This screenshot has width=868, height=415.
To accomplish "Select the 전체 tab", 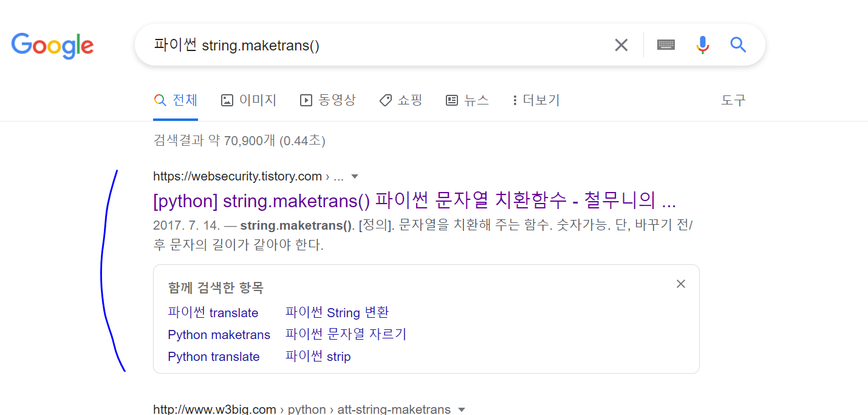I will (176, 100).
